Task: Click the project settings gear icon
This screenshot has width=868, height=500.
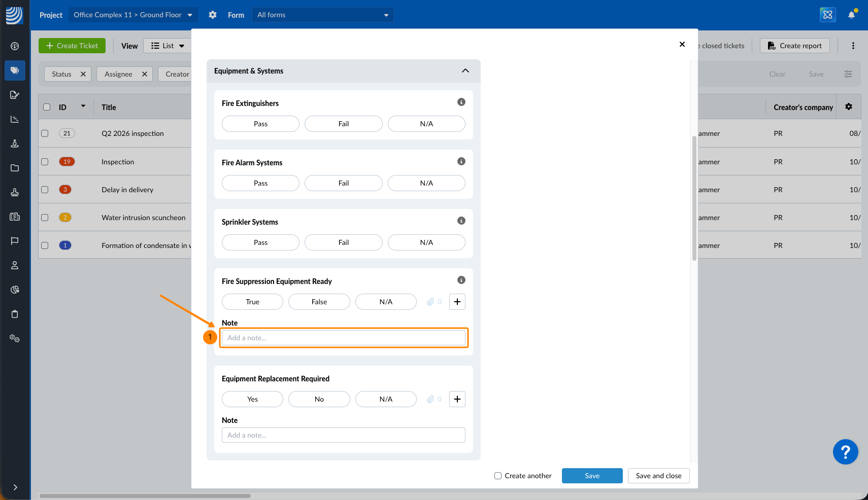Action: tap(213, 15)
